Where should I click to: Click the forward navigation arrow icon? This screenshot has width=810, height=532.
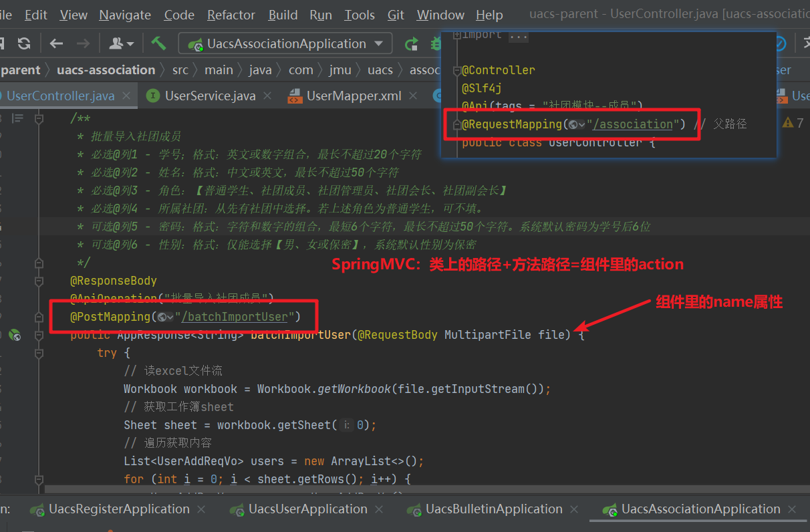(x=83, y=44)
